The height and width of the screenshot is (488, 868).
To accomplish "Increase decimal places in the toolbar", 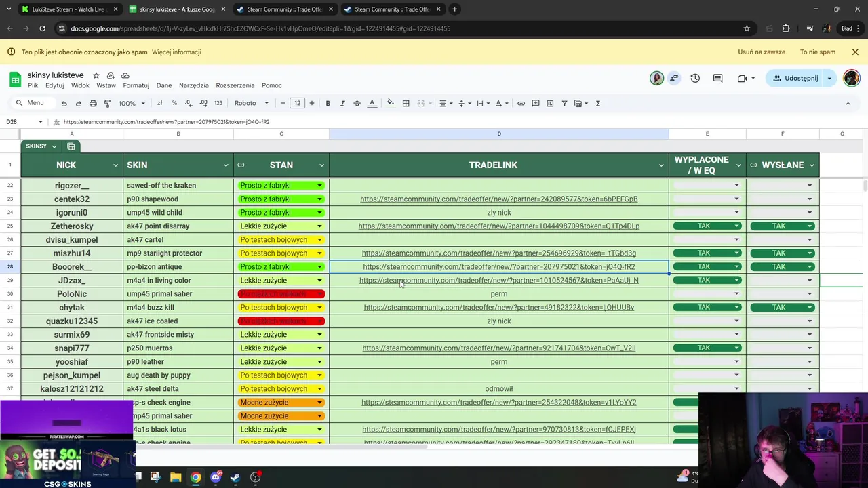I will click(x=204, y=103).
